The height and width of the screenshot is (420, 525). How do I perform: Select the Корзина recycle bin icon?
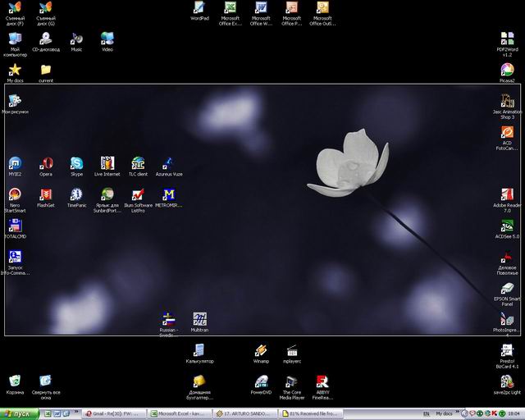(15, 385)
